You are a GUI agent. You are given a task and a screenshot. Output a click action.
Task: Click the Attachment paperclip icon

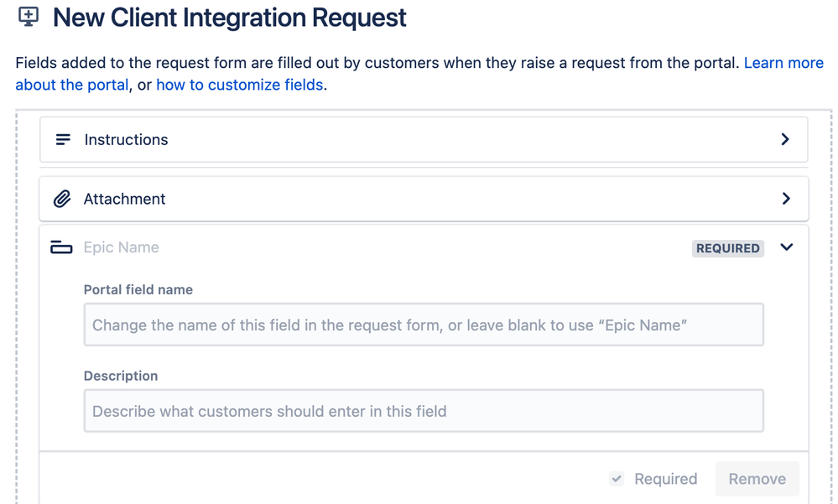pos(62,199)
